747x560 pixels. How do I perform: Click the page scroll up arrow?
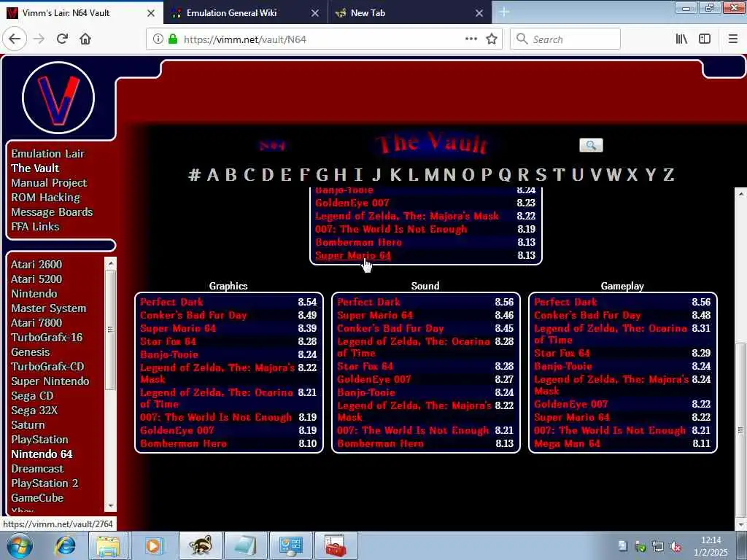tap(741, 194)
